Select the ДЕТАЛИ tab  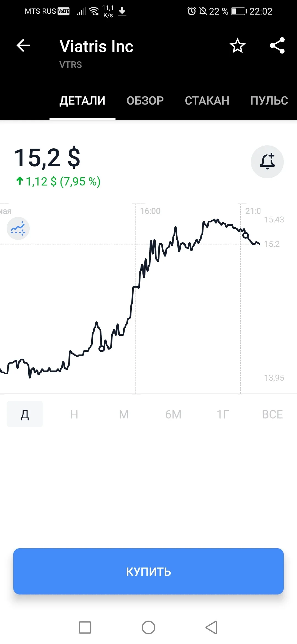pyautogui.click(x=82, y=101)
